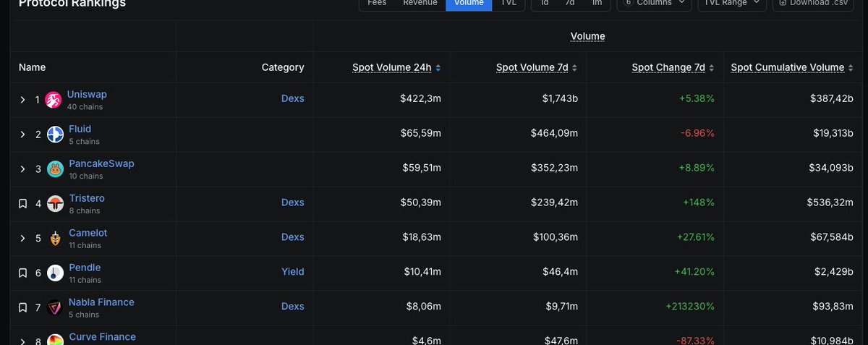868x345 pixels.
Task: Click the Yield category for Pendle
Action: pyautogui.click(x=293, y=272)
